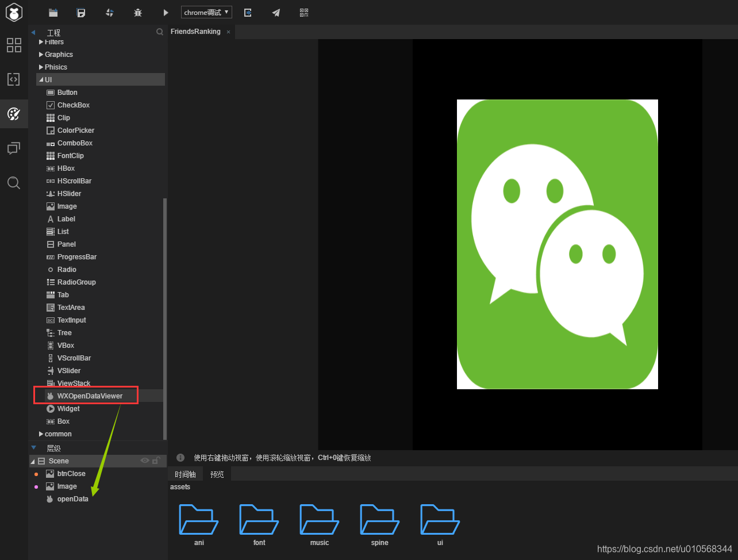Select the RadioGroup component
Screen dimensions: 738x560
(76, 282)
